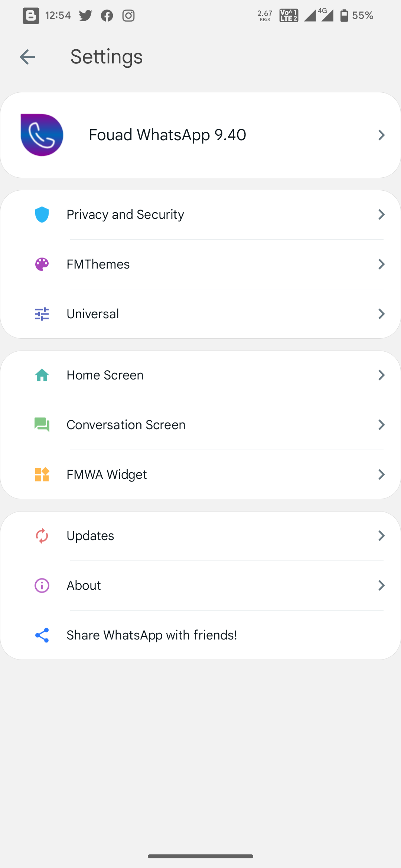Tap the red refresh Updates icon

click(x=42, y=536)
